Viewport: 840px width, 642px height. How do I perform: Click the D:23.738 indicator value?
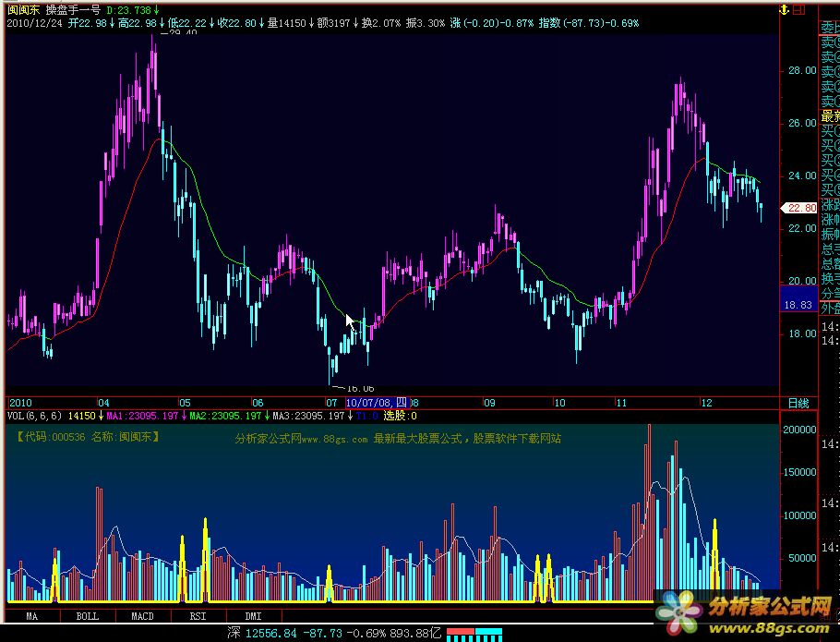(129, 10)
